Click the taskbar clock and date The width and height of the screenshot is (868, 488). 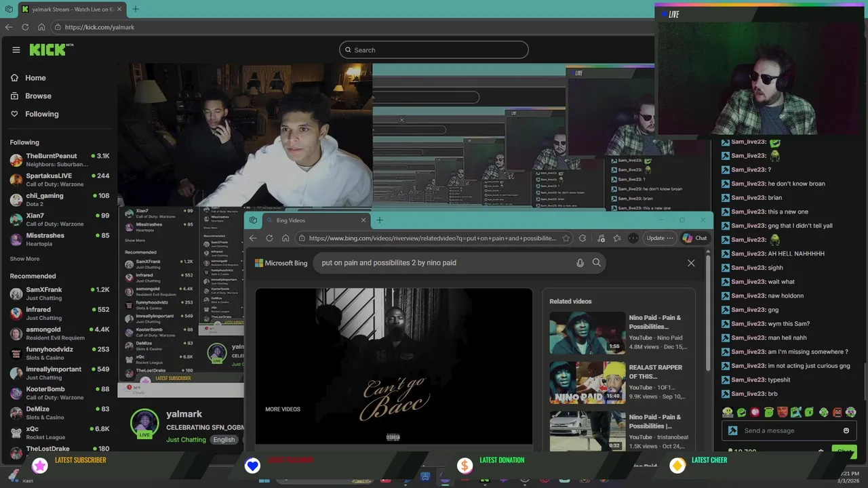(850, 477)
